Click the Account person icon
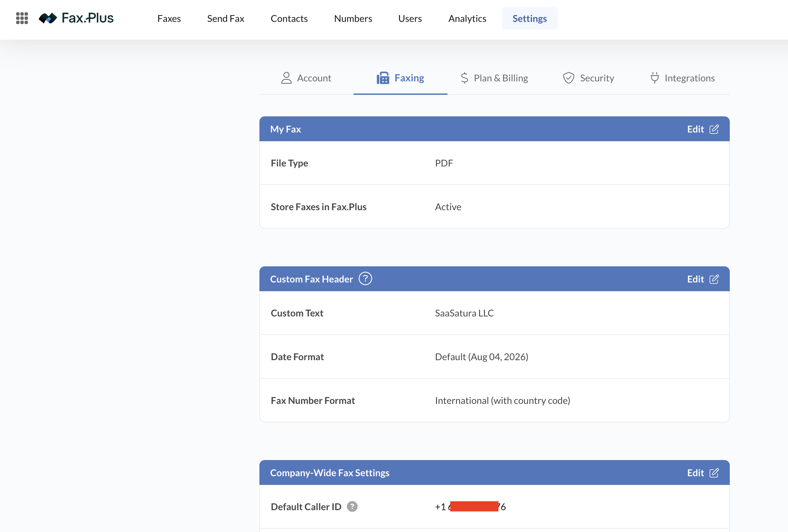 (x=286, y=78)
